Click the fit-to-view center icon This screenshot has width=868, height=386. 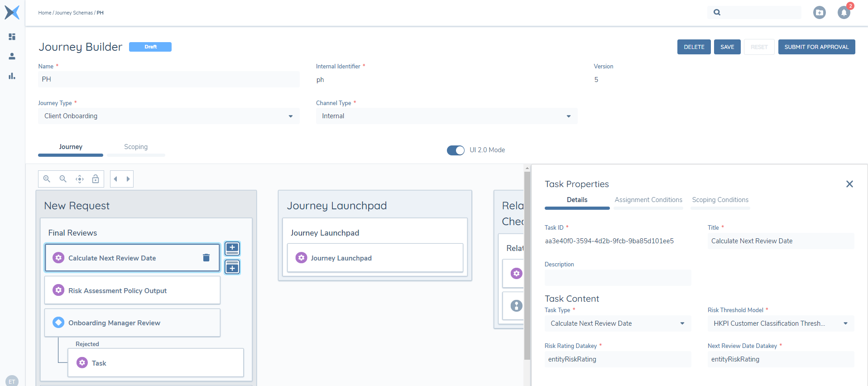tap(80, 179)
